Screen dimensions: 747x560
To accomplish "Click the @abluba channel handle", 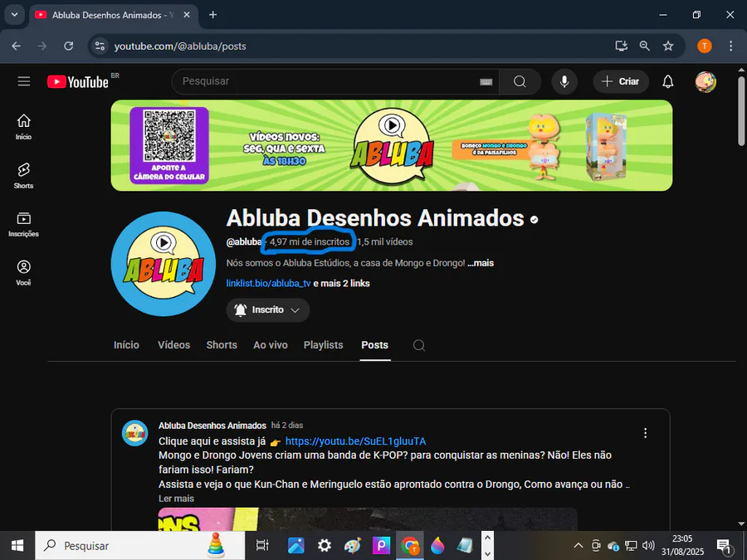I will [243, 242].
